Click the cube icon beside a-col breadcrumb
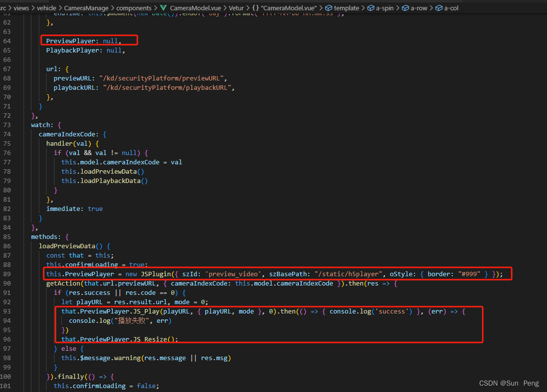 tap(439, 8)
